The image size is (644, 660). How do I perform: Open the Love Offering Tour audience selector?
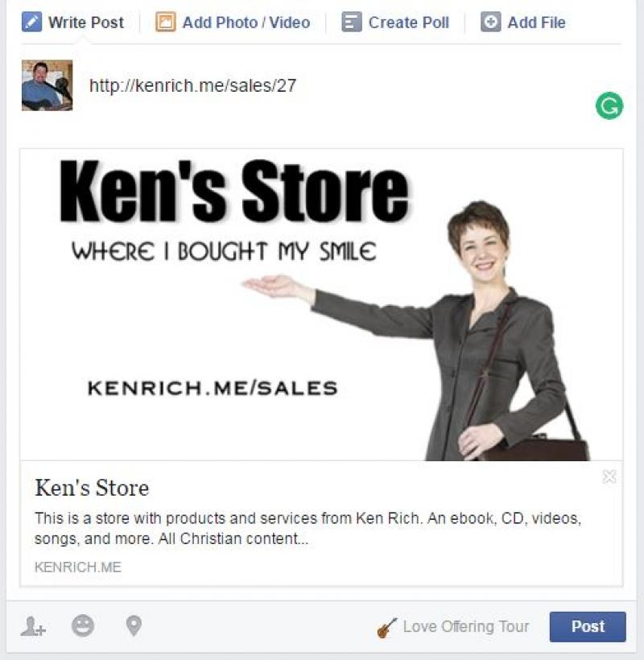coord(453,627)
